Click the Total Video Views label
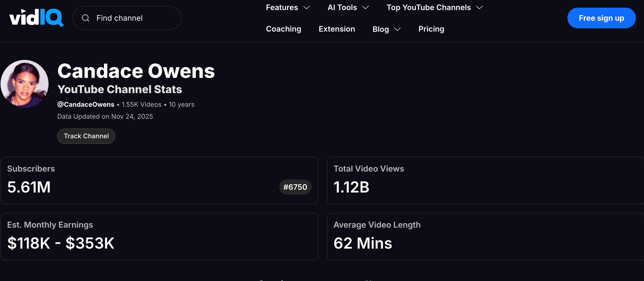Viewport: 644px width, 281px height. [369, 169]
